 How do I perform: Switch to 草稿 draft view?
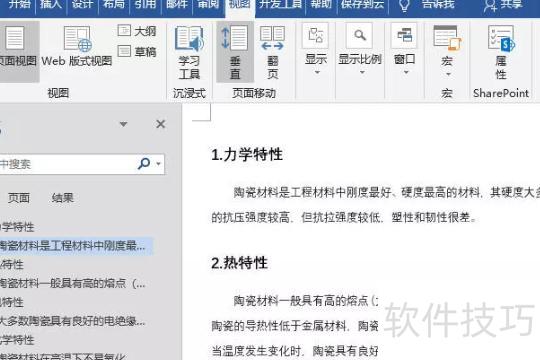137,52
